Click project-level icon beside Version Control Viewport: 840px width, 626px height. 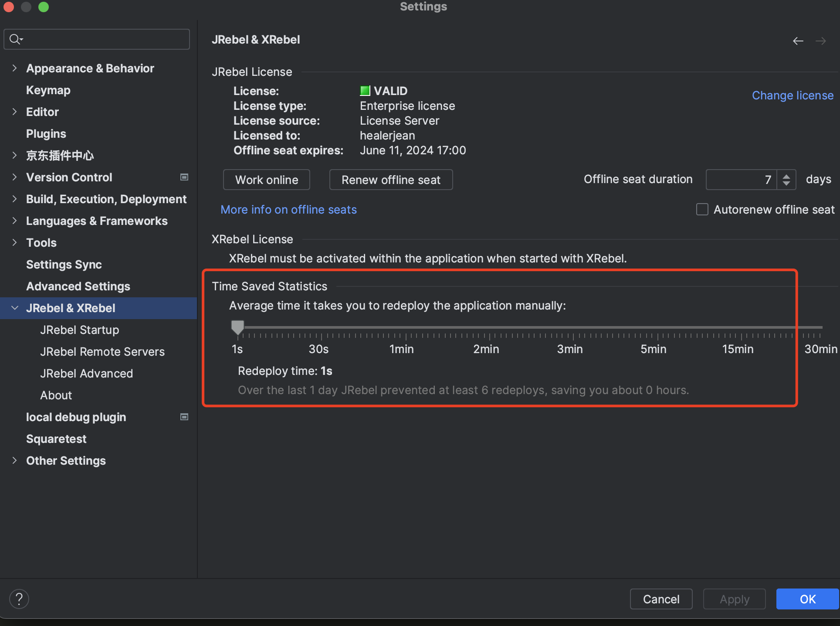coord(184,177)
